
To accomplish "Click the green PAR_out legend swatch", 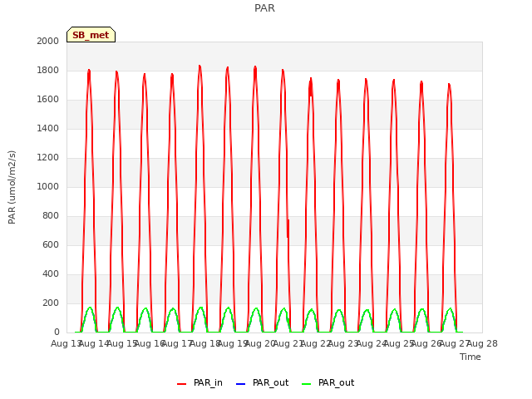I will (x=307, y=384).
